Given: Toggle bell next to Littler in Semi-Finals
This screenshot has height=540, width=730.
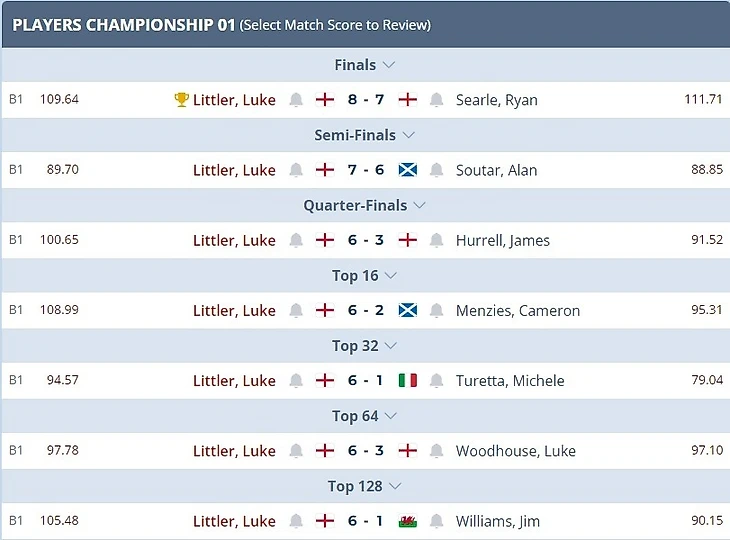Looking at the screenshot, I should click(x=296, y=170).
